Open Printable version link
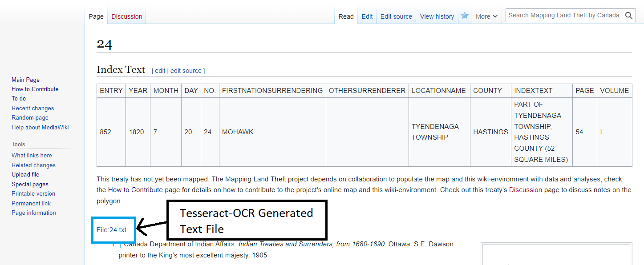 click(x=33, y=193)
